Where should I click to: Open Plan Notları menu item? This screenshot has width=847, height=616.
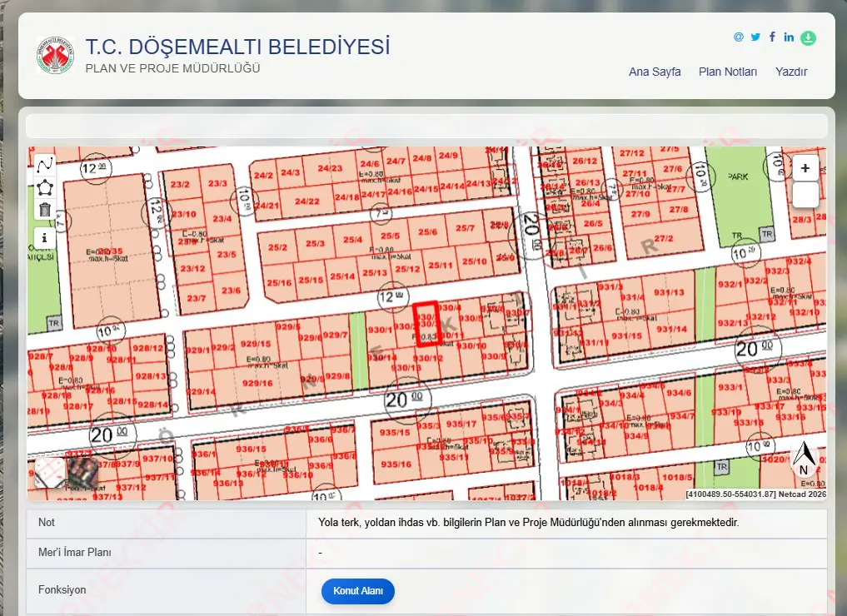point(728,72)
